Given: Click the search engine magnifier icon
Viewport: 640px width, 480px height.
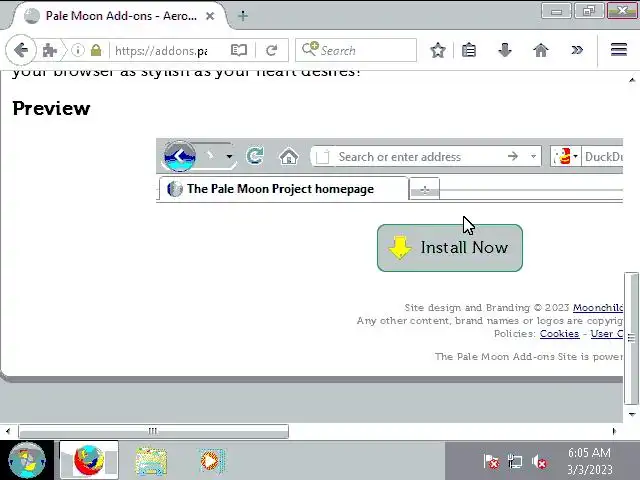Looking at the screenshot, I should [310, 49].
